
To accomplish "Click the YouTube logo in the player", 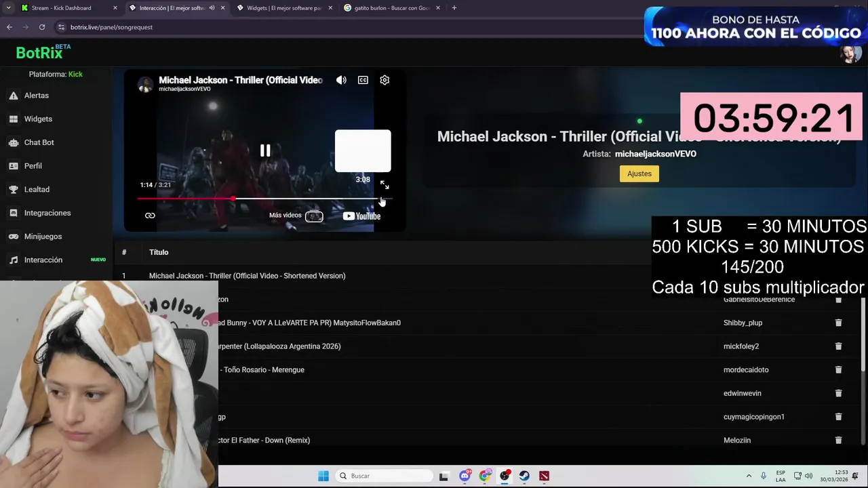I will pos(361,216).
